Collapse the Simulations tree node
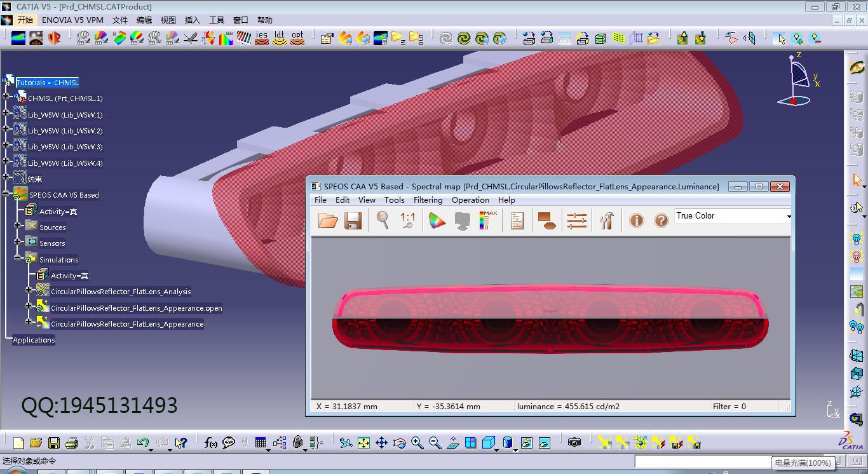Viewport: 868px width, 474px height. point(17,258)
